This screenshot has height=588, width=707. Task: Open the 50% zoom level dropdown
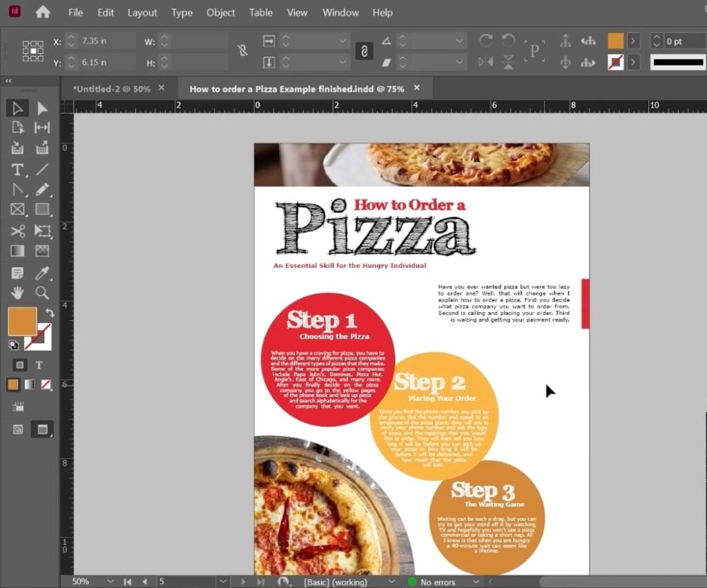click(110, 582)
